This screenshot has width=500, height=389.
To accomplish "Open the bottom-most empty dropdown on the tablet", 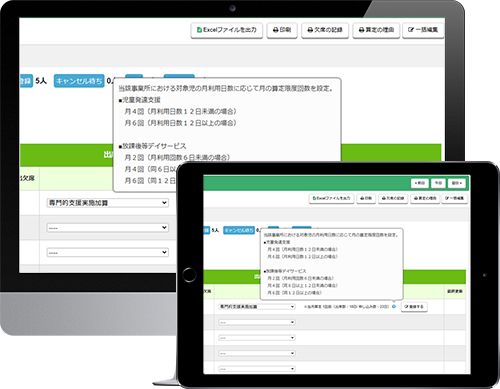I will (x=257, y=369).
